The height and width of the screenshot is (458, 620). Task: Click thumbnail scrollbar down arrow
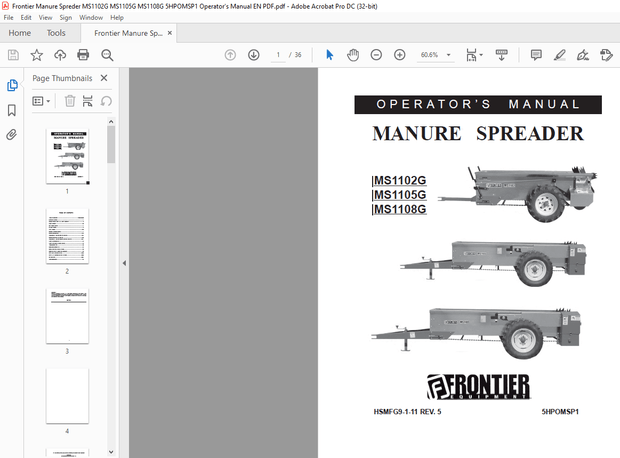(x=111, y=452)
